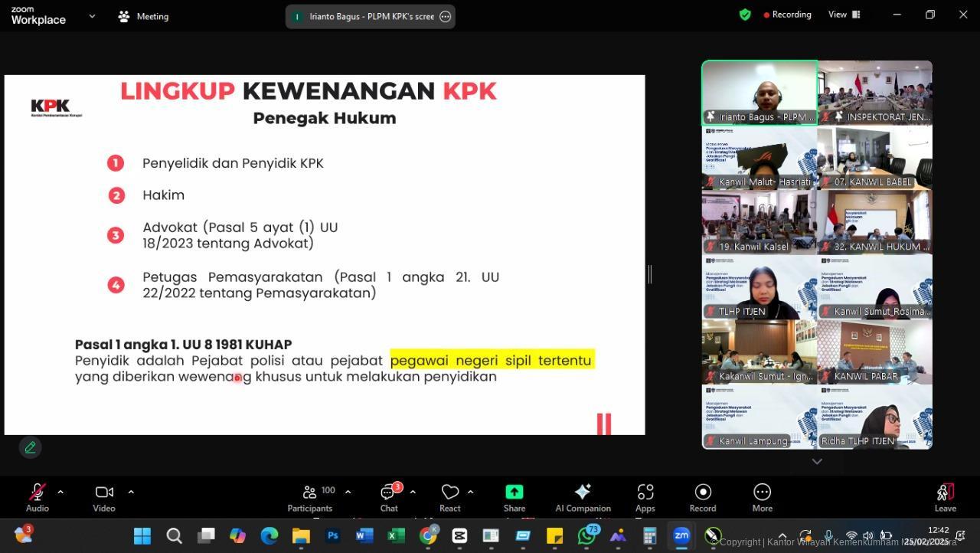The width and height of the screenshot is (980, 553).
Task: Open CapCut from taskbar
Action: [x=459, y=536]
